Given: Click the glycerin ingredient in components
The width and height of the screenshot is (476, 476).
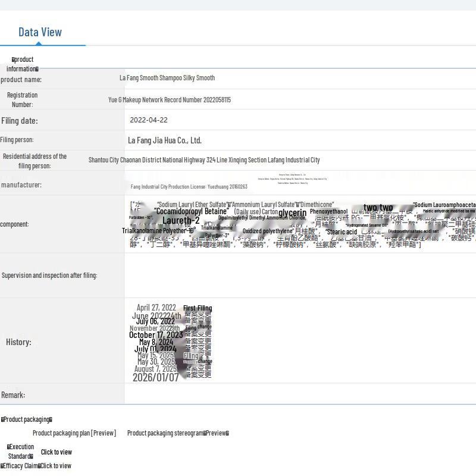Looking at the screenshot, I should pos(292,212).
